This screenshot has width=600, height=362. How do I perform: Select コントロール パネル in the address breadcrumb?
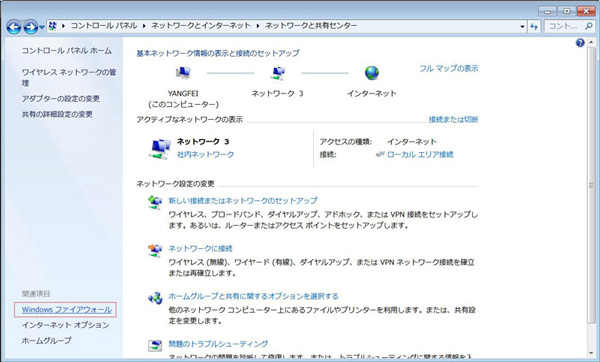(x=104, y=26)
